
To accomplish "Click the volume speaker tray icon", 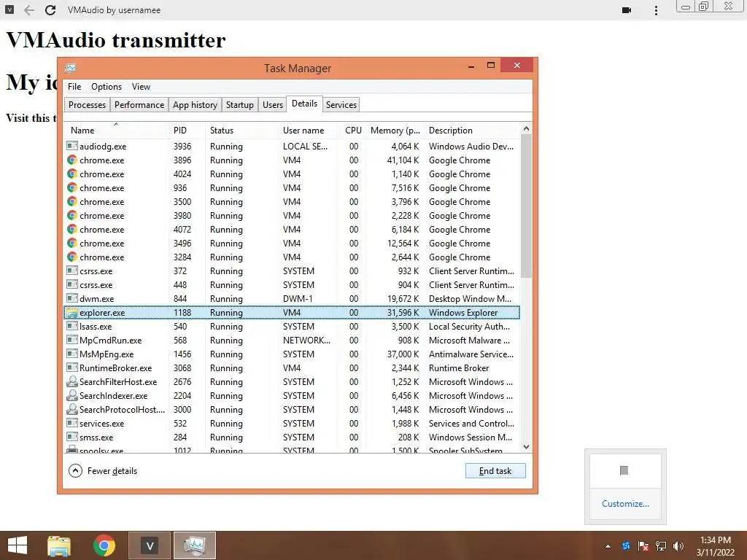I will pyautogui.click(x=678, y=546).
